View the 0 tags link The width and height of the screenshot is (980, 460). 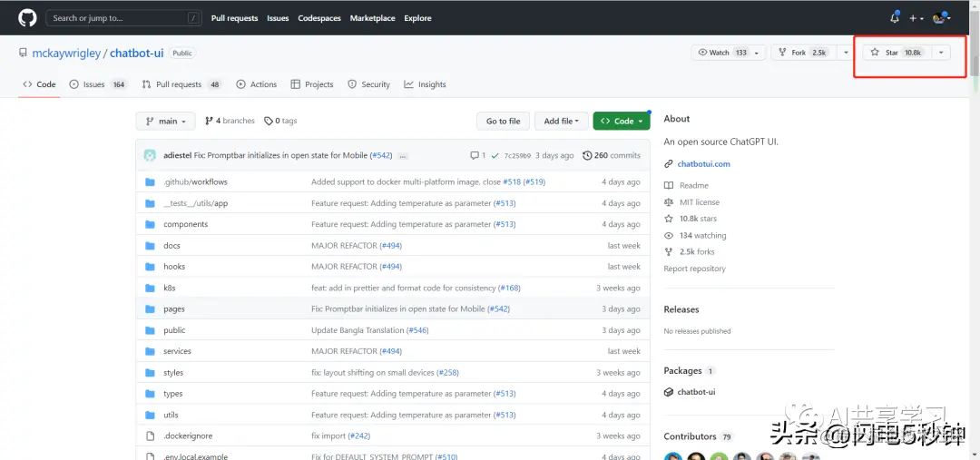pyautogui.click(x=280, y=121)
